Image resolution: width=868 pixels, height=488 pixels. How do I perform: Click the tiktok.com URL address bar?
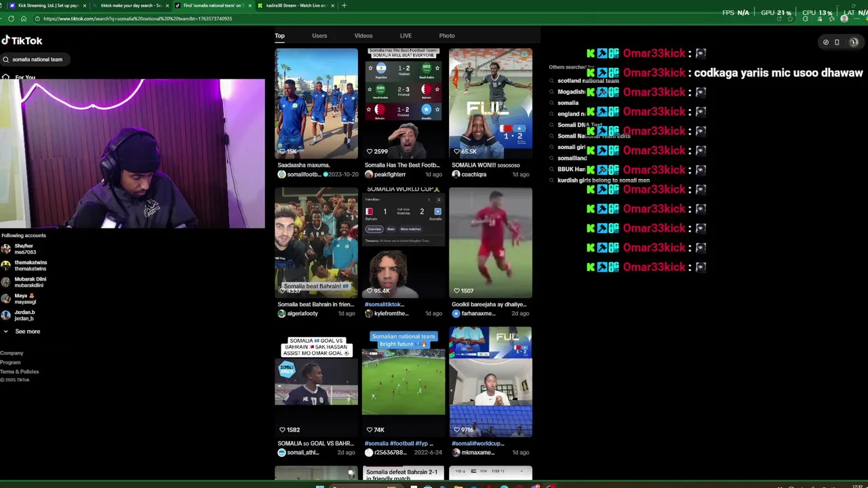138,19
